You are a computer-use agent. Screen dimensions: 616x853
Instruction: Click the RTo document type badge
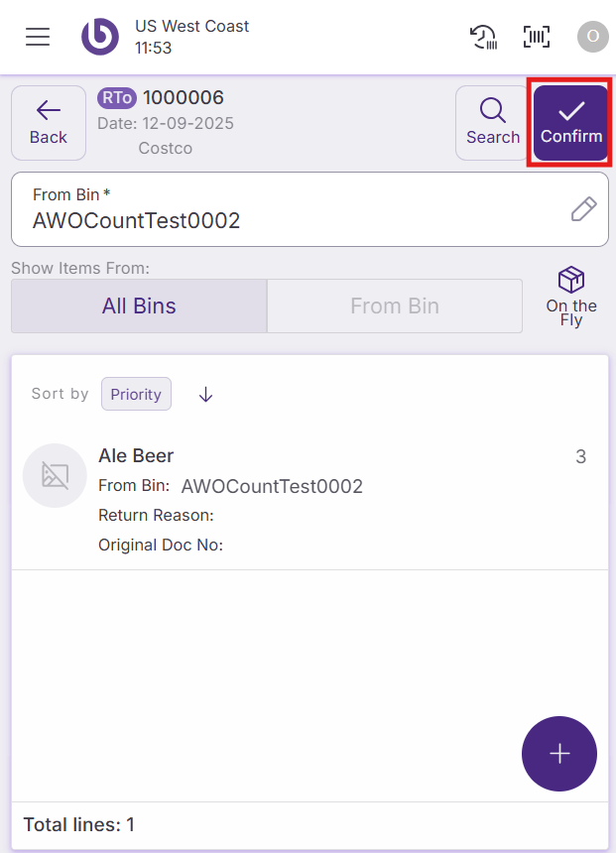click(x=117, y=97)
